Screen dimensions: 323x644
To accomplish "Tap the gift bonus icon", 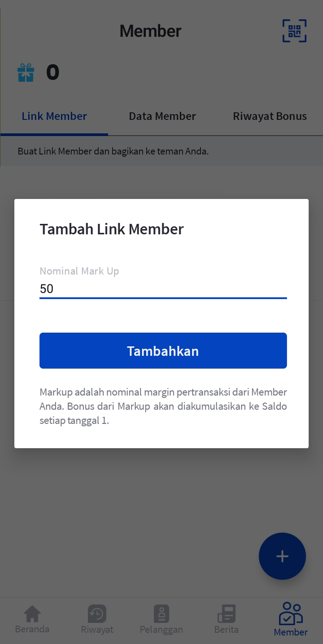I will point(26,73).
